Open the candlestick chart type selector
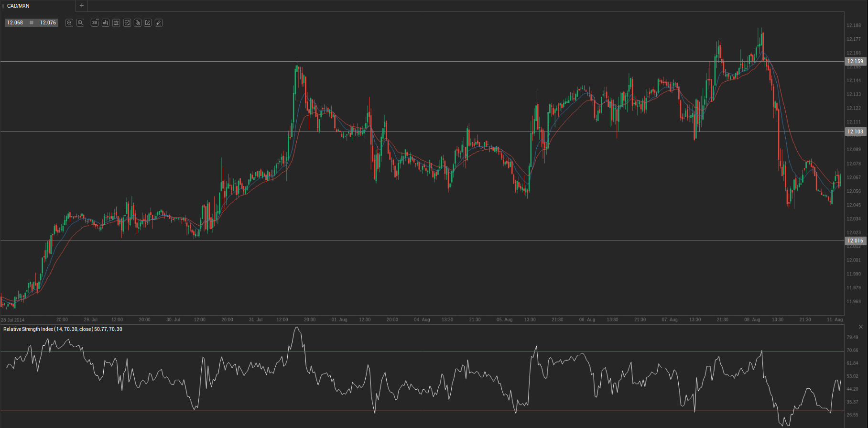 click(106, 23)
